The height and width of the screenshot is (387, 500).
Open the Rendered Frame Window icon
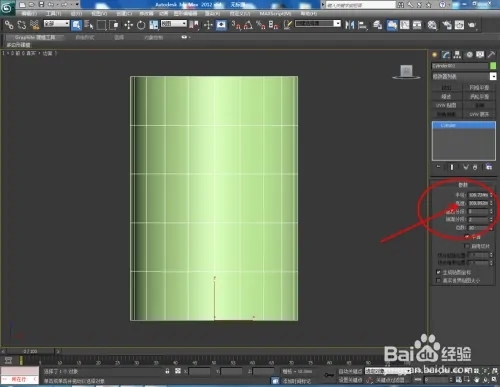tap(459, 25)
